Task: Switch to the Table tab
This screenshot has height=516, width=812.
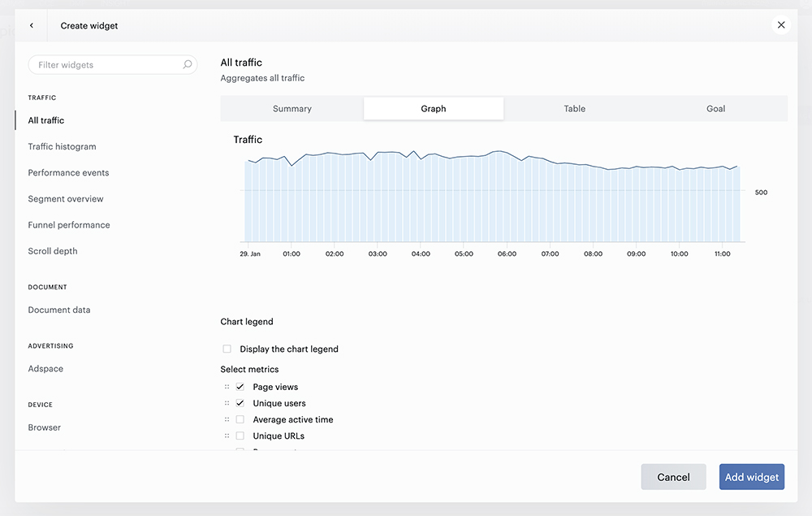Action: pyautogui.click(x=574, y=108)
